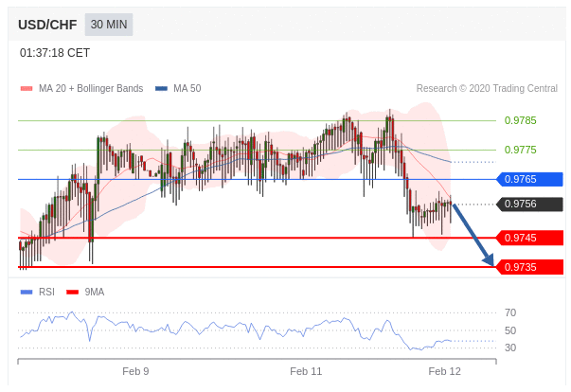Screen dimensions: 571x392
Task: Click the RSI blue legend swatch
Action: [27, 292]
